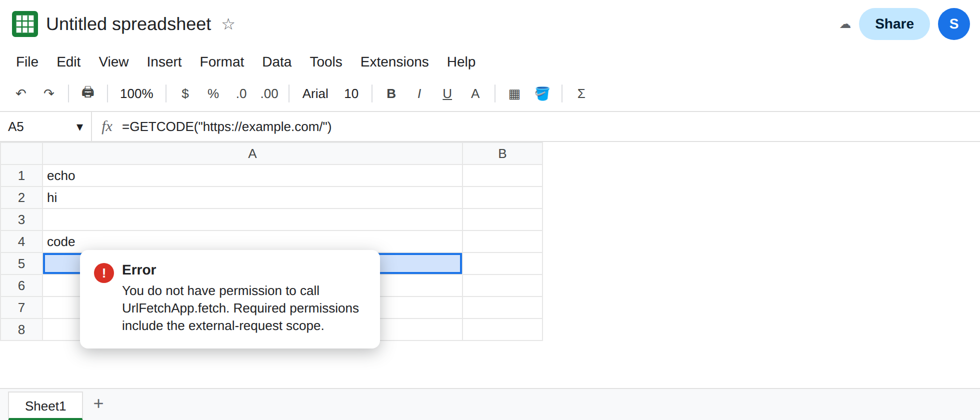The height and width of the screenshot is (420, 980).
Task: Open the Tools menu
Action: tap(325, 61)
